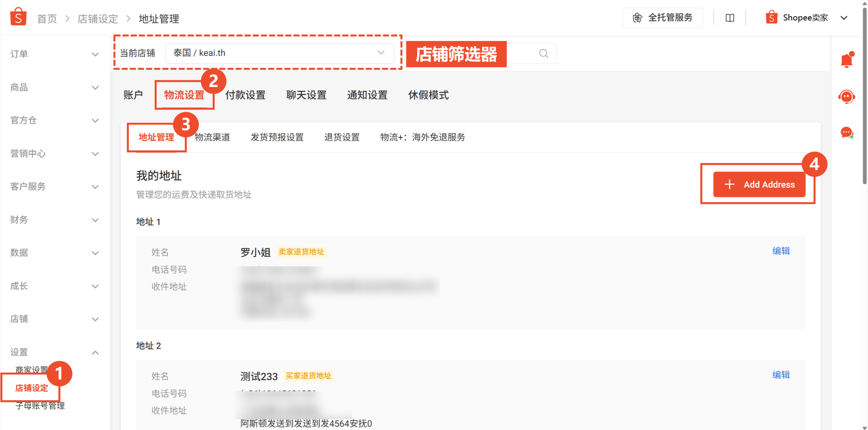
Task: Open the 当前店铺 shop selector dropdown
Action: click(280, 53)
